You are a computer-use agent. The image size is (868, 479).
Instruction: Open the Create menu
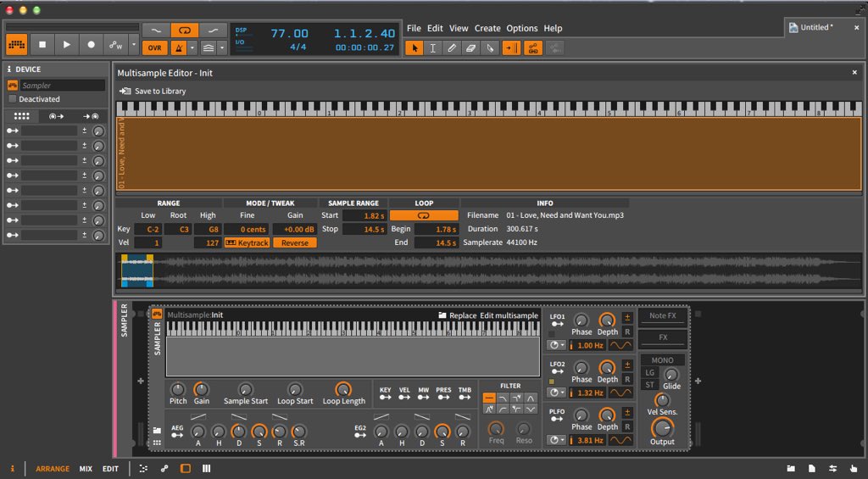tap(487, 28)
